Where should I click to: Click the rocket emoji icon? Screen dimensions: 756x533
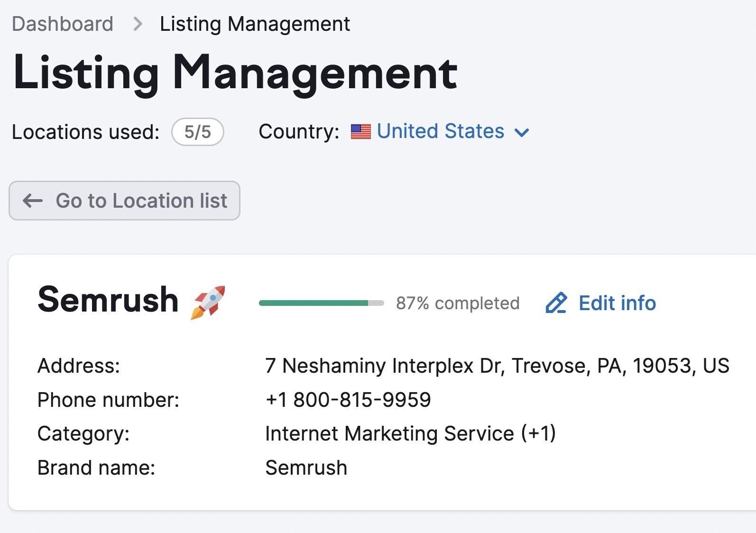click(x=208, y=302)
